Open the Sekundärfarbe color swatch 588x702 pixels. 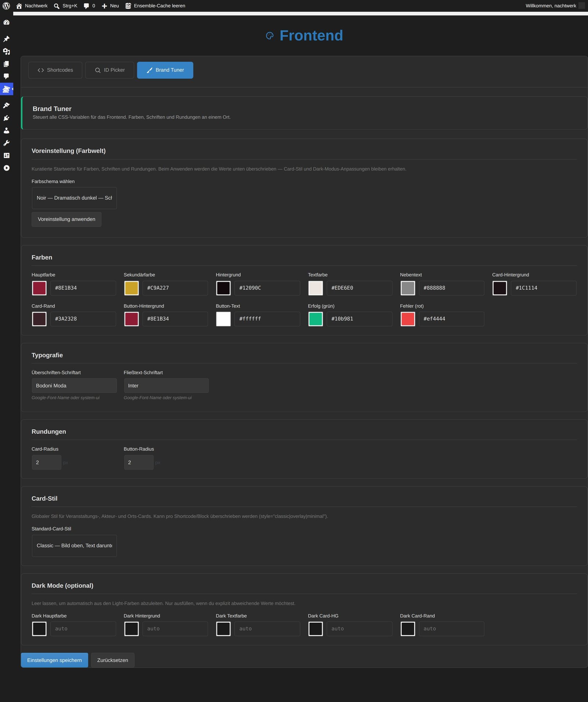pos(131,288)
